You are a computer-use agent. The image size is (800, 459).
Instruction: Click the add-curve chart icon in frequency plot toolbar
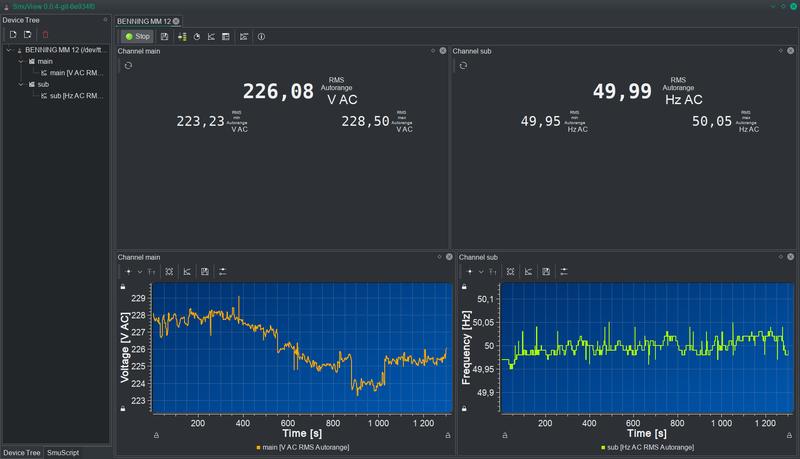tap(528, 271)
